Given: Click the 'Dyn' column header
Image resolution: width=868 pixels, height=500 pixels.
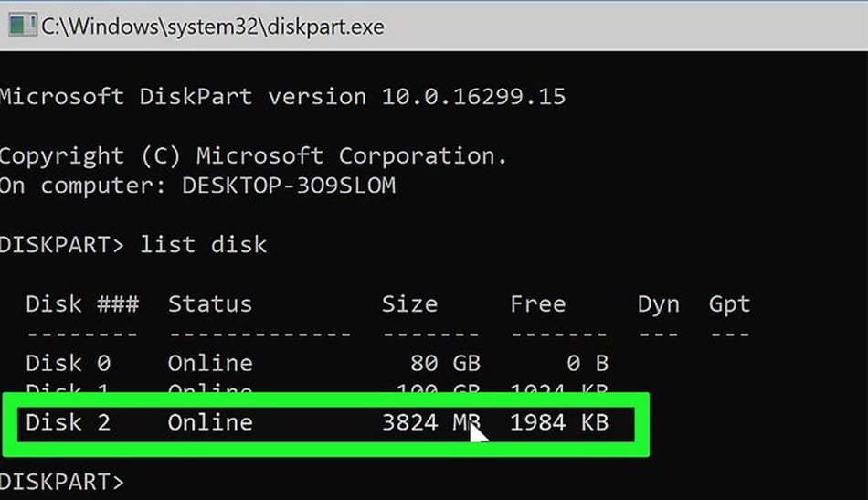Looking at the screenshot, I should click(658, 305).
